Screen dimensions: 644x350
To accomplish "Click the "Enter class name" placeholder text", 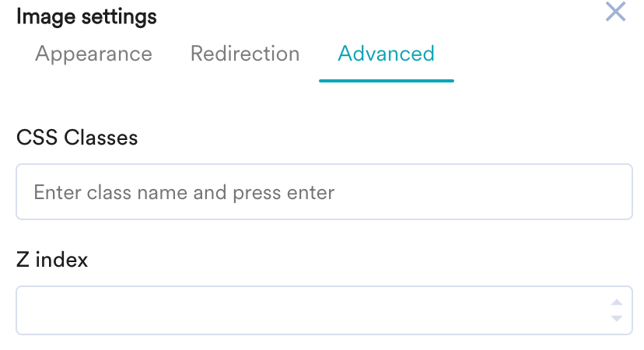I will point(184,192).
